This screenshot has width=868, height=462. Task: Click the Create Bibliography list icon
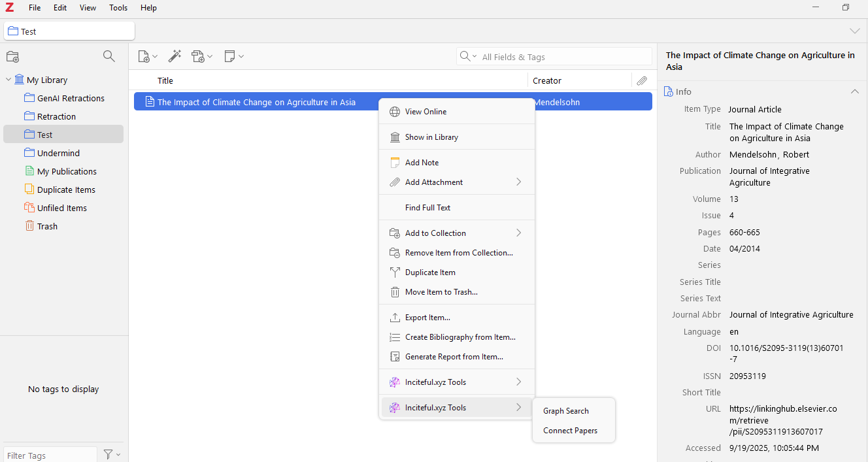coord(395,337)
